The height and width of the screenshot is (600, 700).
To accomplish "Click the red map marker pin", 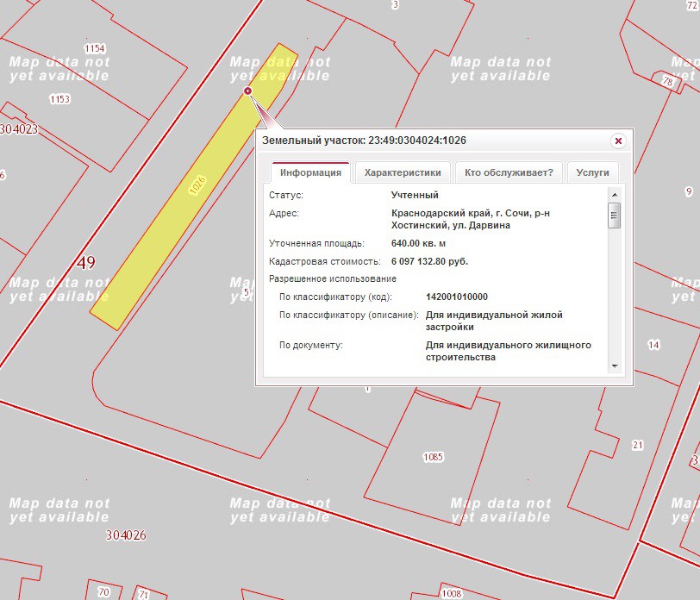I will pos(247,91).
